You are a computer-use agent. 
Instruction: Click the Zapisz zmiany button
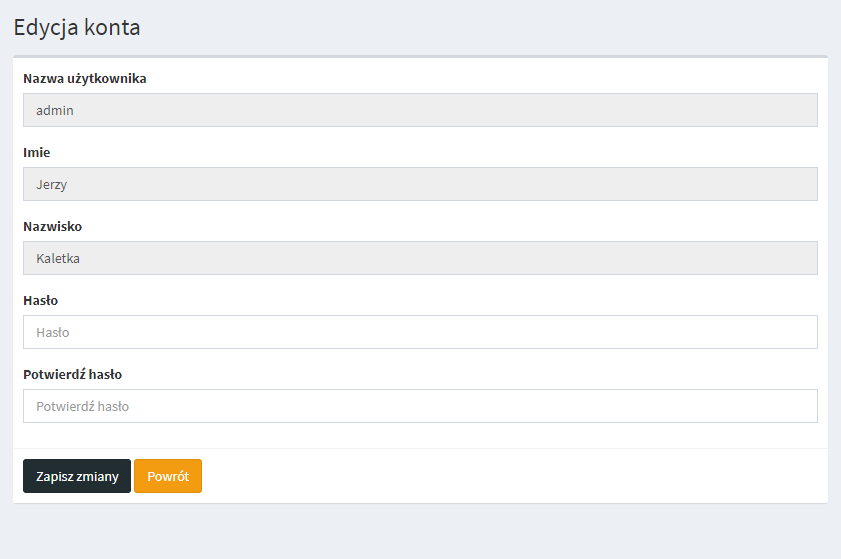pos(77,476)
